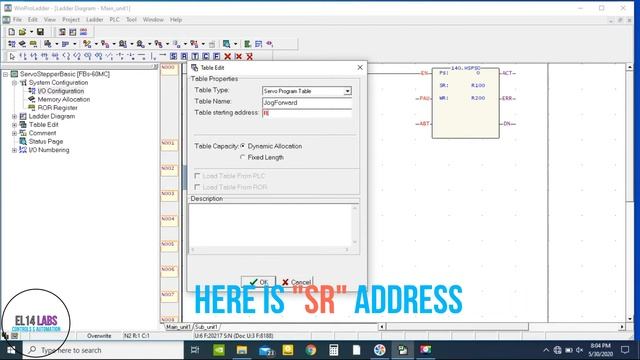Viewport: 640px width, 360px height.
Task: Click the taskbar clock showing 8:04 PM
Action: click(600, 350)
